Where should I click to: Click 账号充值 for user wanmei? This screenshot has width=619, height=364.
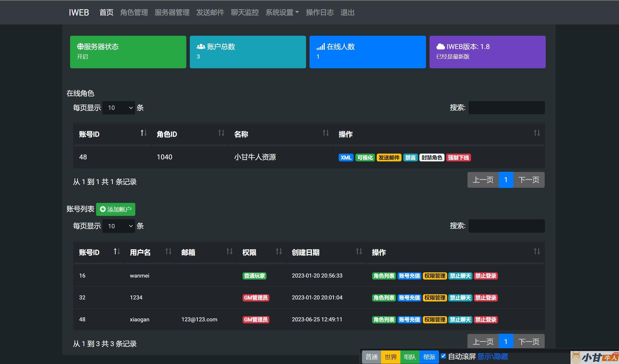tap(409, 276)
